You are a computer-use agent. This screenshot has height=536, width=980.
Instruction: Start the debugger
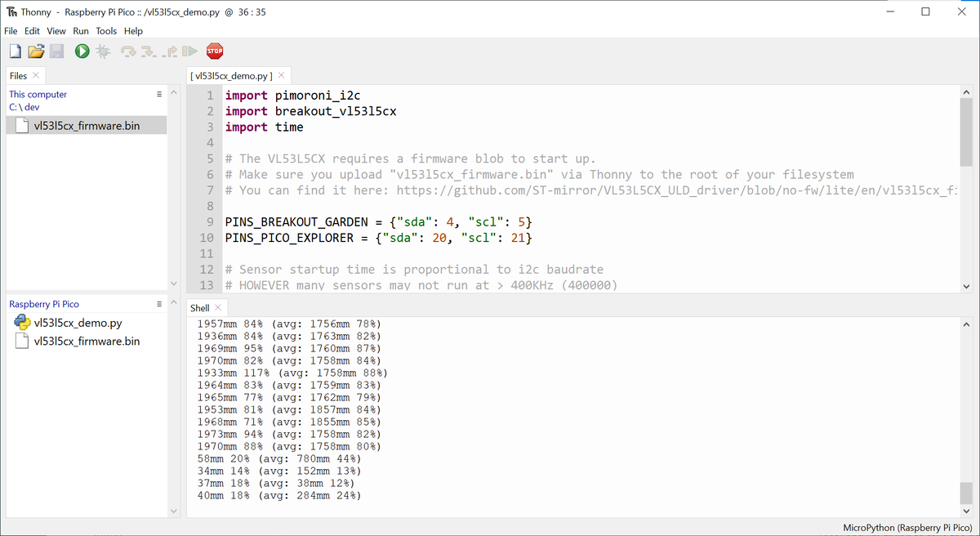tap(103, 50)
